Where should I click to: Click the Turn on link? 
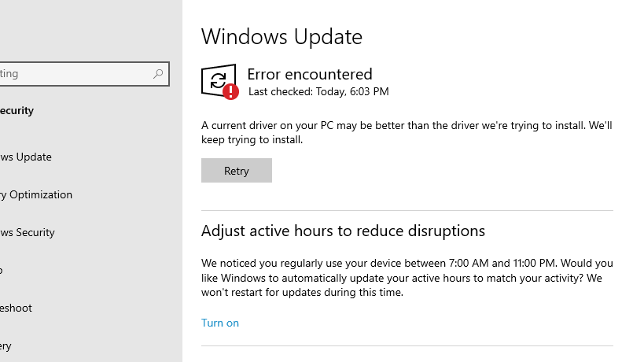(x=220, y=323)
